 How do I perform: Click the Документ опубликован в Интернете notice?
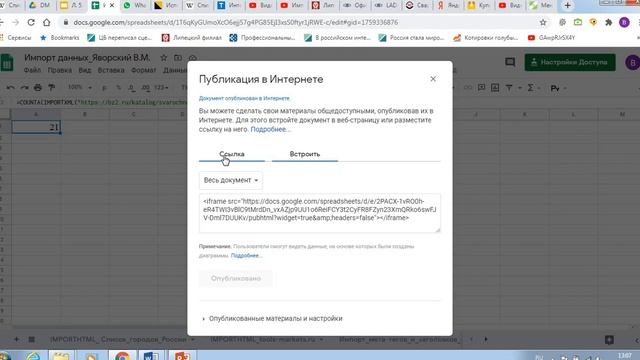click(x=244, y=98)
